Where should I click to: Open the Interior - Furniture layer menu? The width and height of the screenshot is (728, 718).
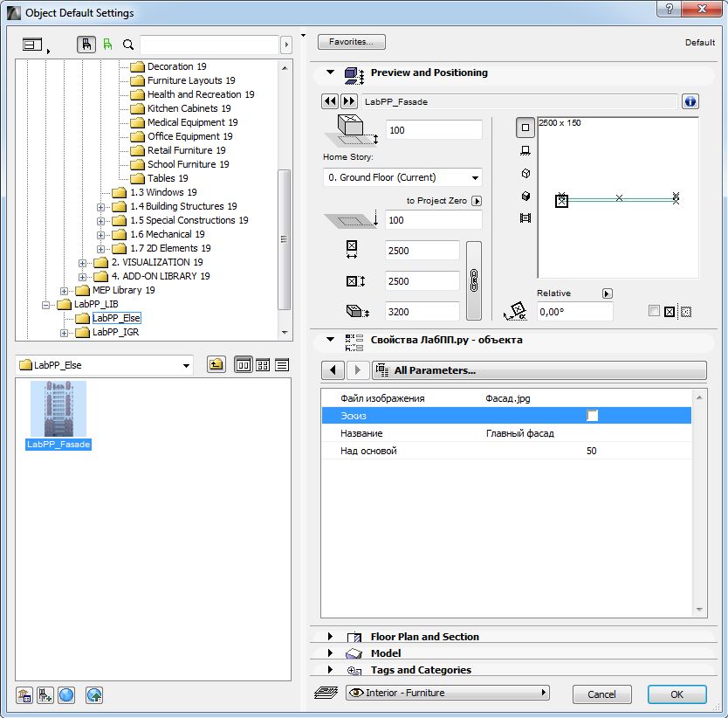448,693
